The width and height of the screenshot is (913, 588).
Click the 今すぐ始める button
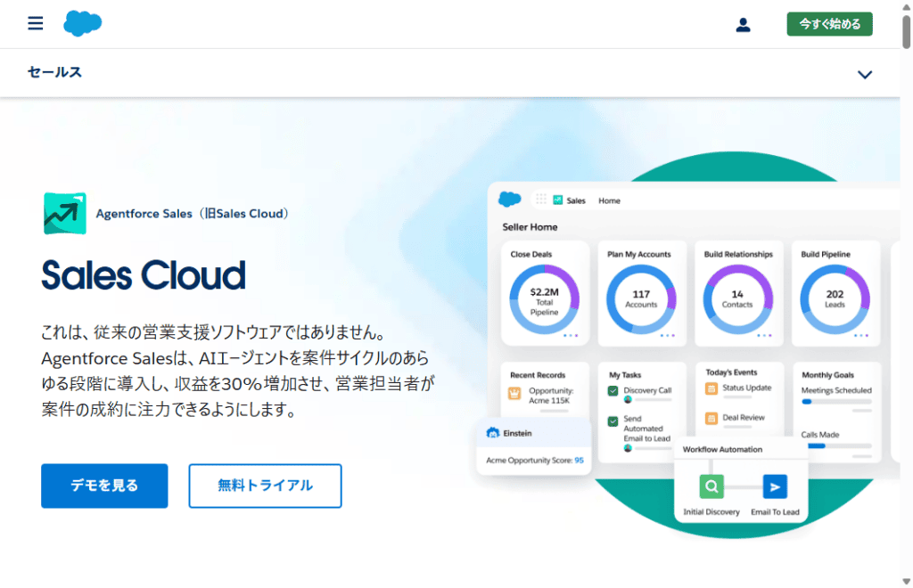830,24
